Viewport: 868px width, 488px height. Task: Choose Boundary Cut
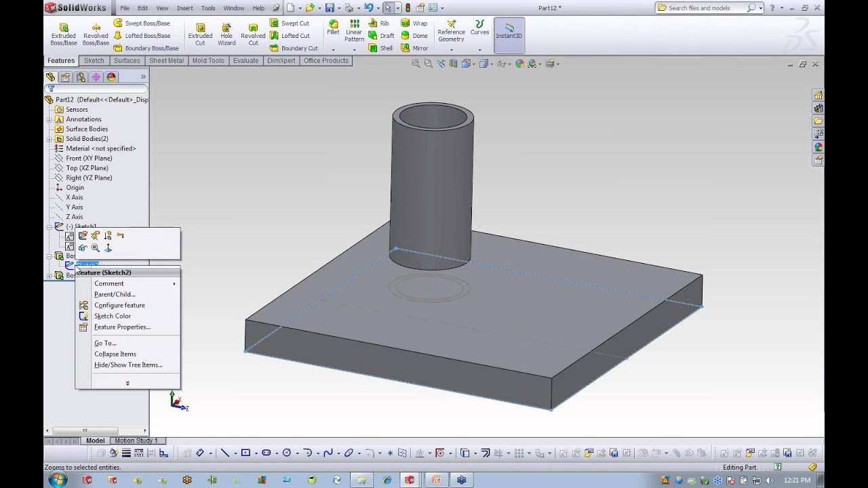tap(294, 48)
